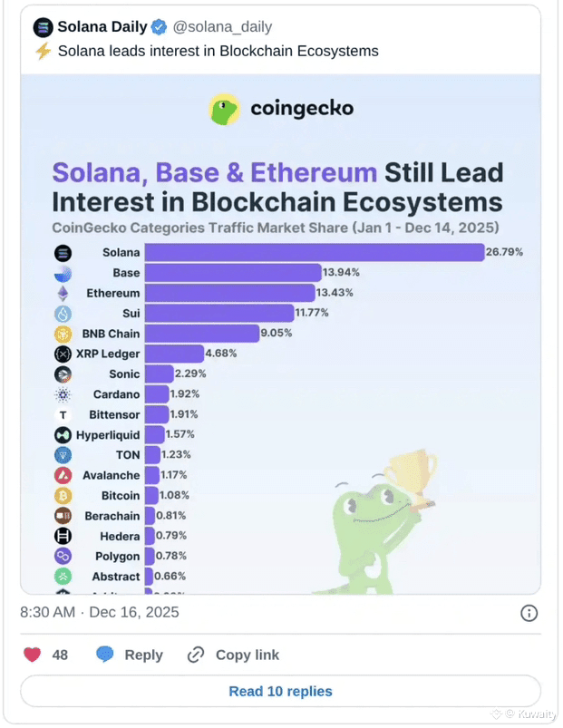The image size is (563, 728).
Task: Click the Cardano icon in chart
Action: point(63,394)
